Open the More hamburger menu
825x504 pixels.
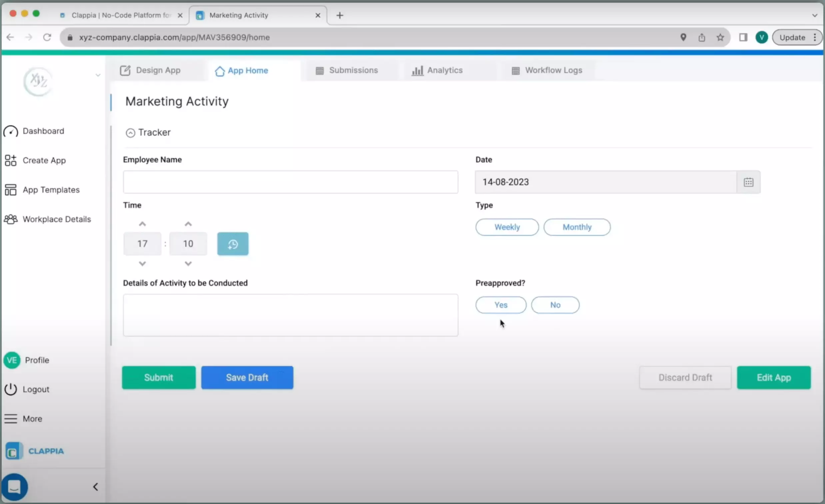click(11, 419)
